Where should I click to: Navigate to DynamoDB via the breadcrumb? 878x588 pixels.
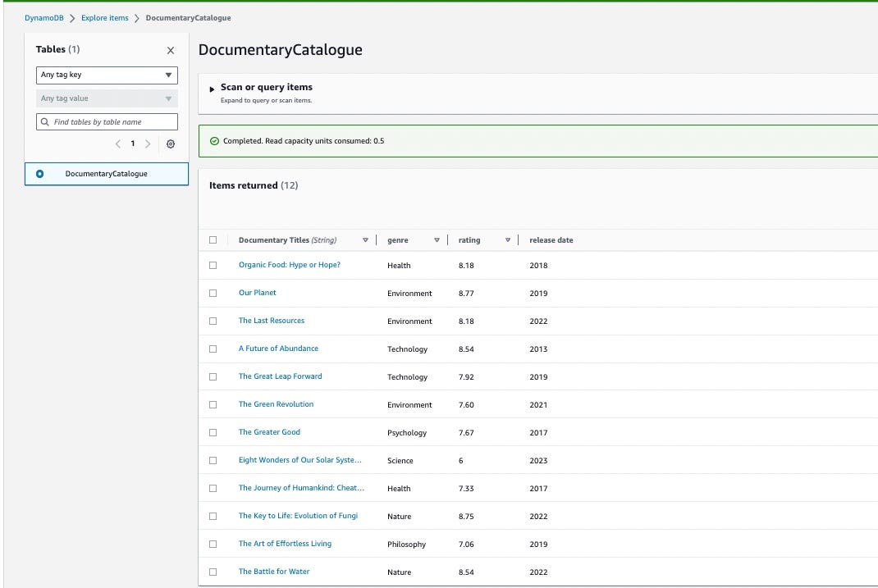click(44, 17)
